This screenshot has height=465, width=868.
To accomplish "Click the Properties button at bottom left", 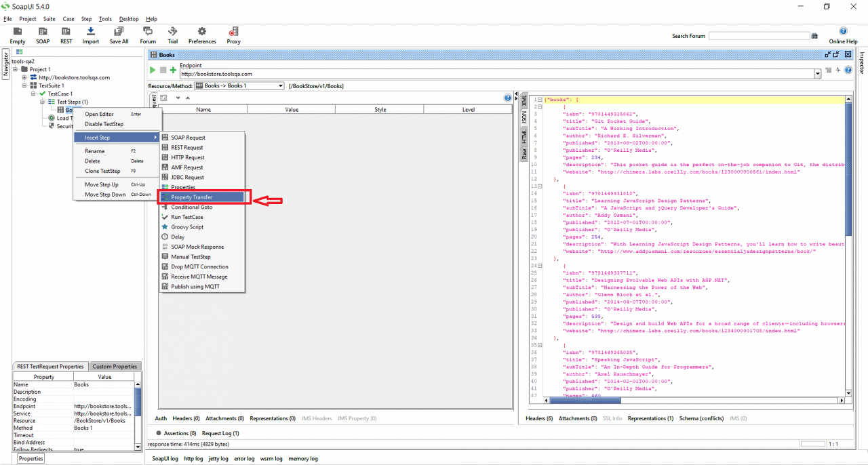I will [31, 459].
